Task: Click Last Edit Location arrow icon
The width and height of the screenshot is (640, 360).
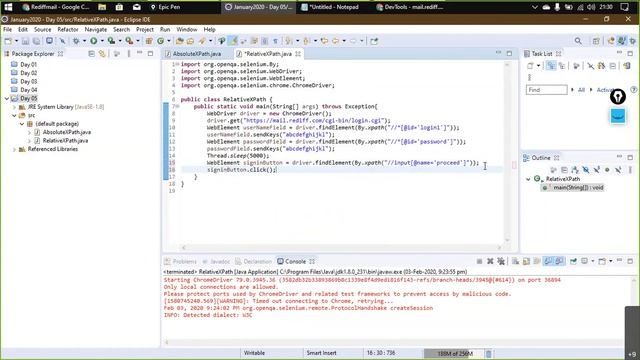Action: [x=324, y=41]
